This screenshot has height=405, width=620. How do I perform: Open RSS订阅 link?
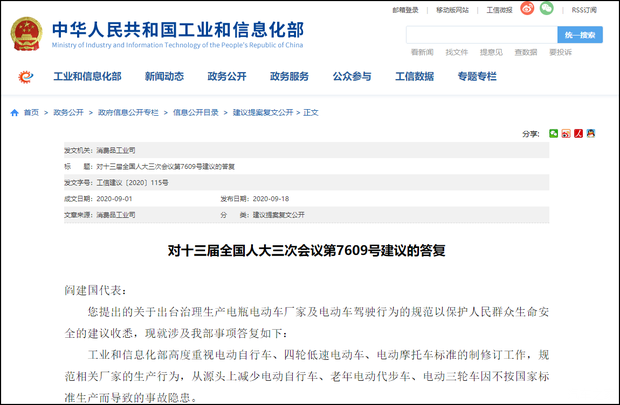click(584, 10)
